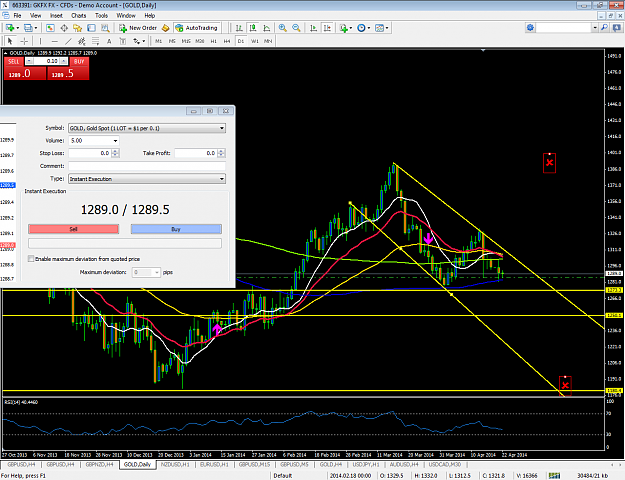The width and height of the screenshot is (625, 480).
Task: Click the Comment input field
Action: tap(147, 166)
